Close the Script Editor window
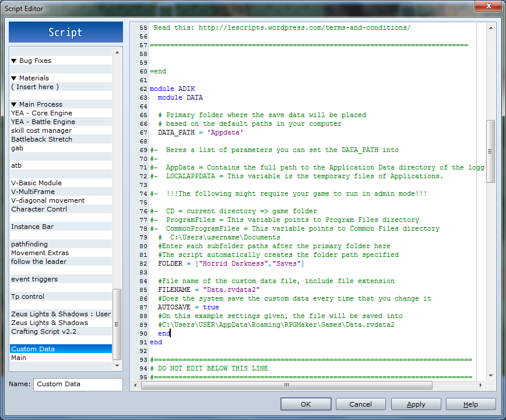506x420 pixels. 489,5
